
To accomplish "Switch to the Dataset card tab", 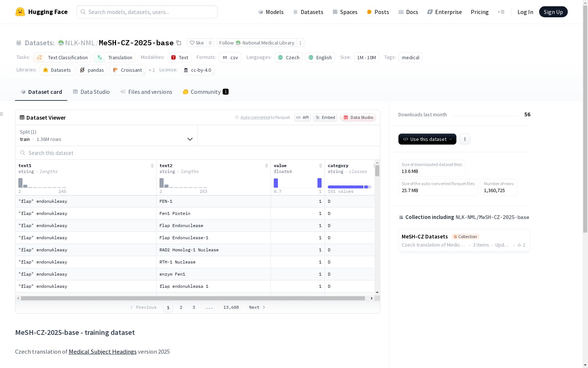I will coord(41,92).
